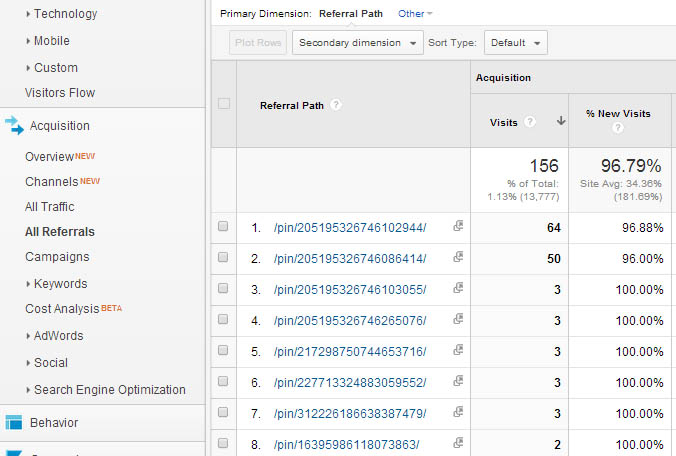Select Campaigns in the Acquisition menu
This screenshot has height=456, width=676.
[x=57, y=257]
